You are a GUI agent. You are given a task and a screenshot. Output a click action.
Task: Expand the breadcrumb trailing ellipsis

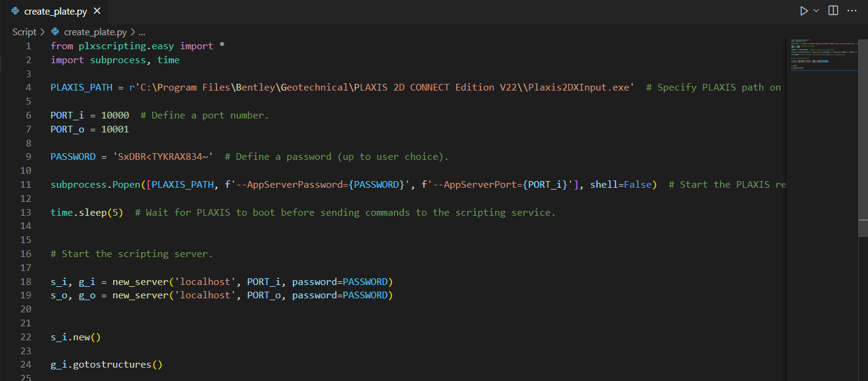[142, 32]
